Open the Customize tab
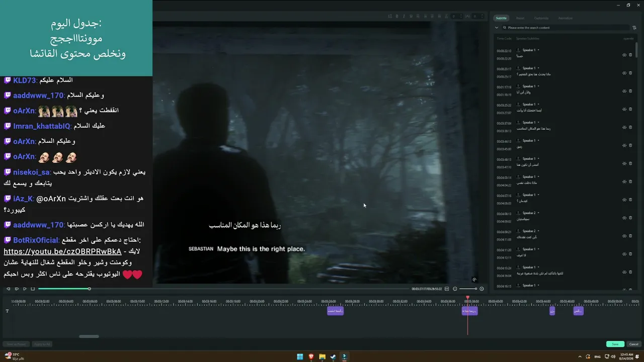The image size is (644, 362). pos(541,18)
